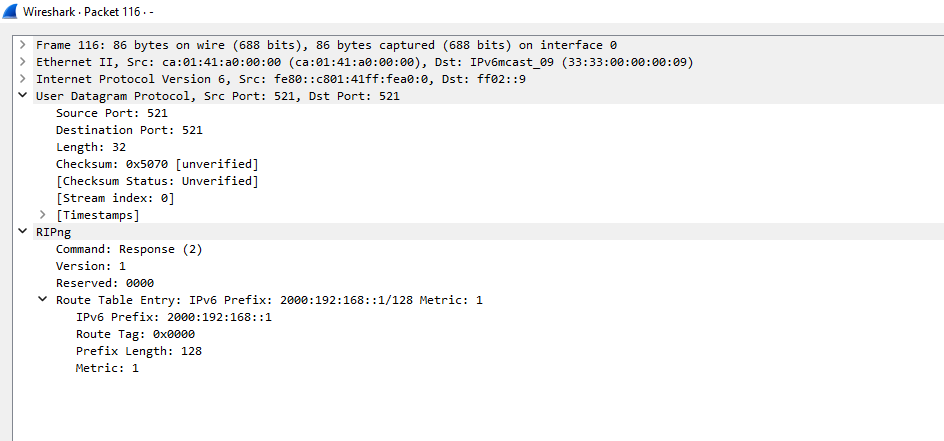
Task: Expand the Internet Protocol Version 6 section
Action: pyautogui.click(x=23, y=79)
